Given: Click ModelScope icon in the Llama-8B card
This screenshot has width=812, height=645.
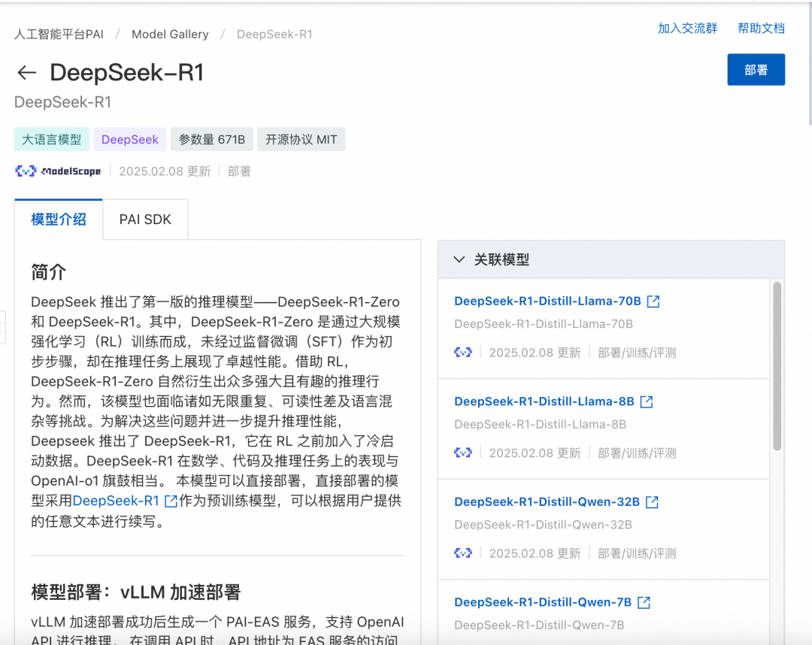Looking at the screenshot, I should (x=463, y=453).
